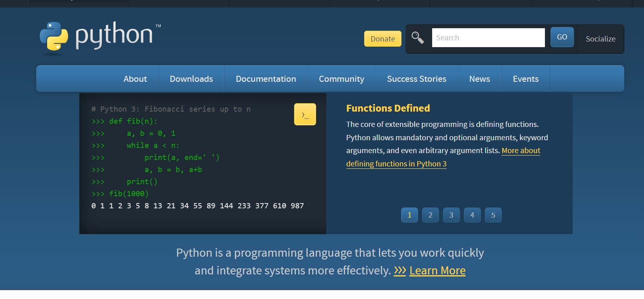The width and height of the screenshot is (644, 299).
Task: Click the code line 'a, b = 0, 1'
Action: pos(151,133)
